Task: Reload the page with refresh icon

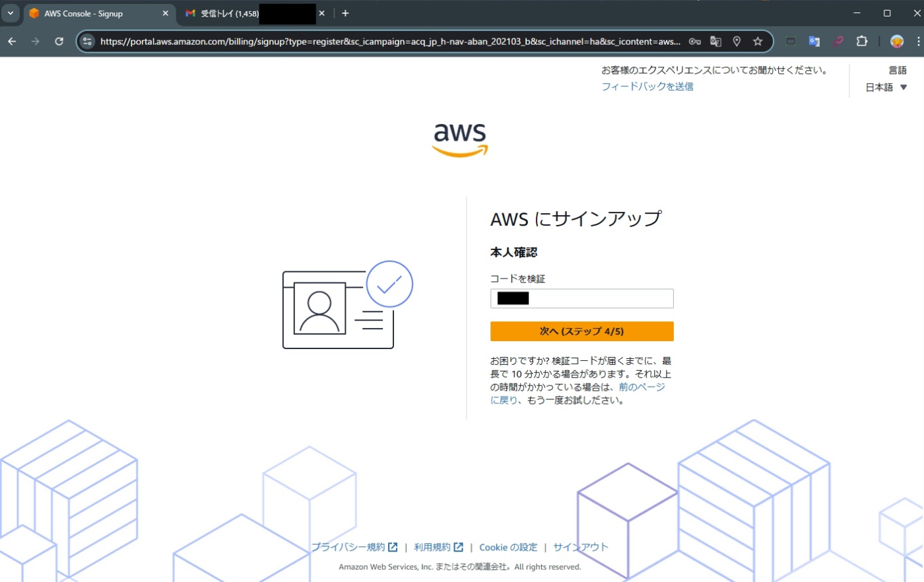Action: pyautogui.click(x=59, y=41)
